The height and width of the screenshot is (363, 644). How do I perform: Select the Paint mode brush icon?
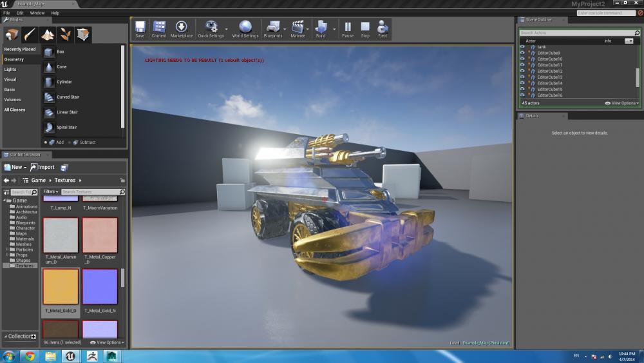30,35
